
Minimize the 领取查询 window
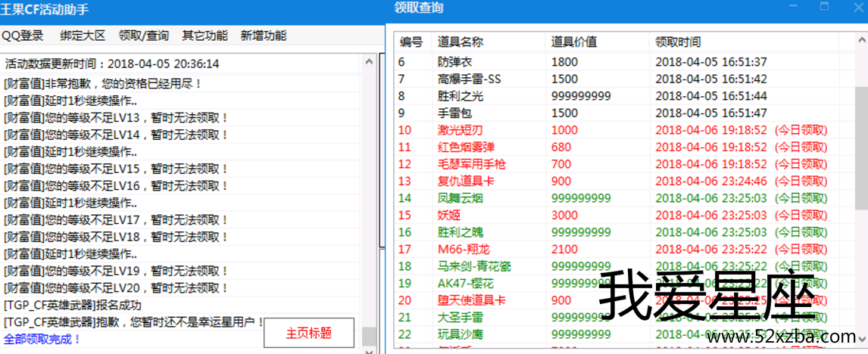[794, 6]
